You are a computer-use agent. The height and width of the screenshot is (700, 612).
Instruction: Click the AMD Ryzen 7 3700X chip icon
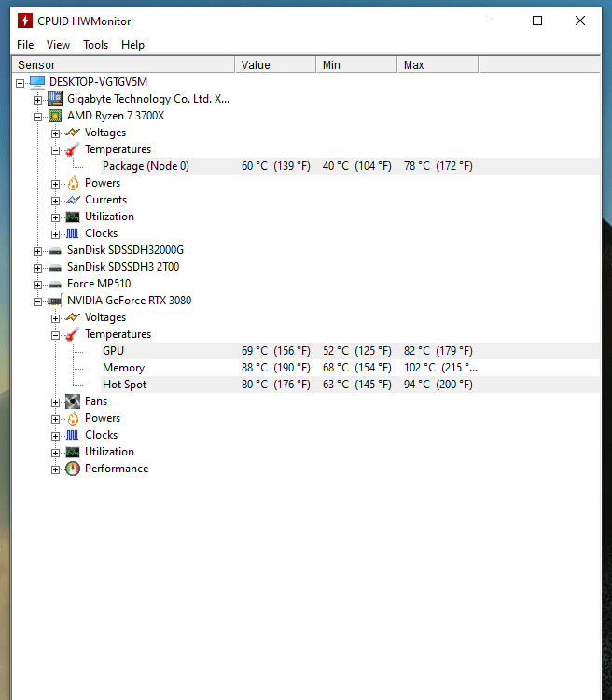[x=55, y=116]
